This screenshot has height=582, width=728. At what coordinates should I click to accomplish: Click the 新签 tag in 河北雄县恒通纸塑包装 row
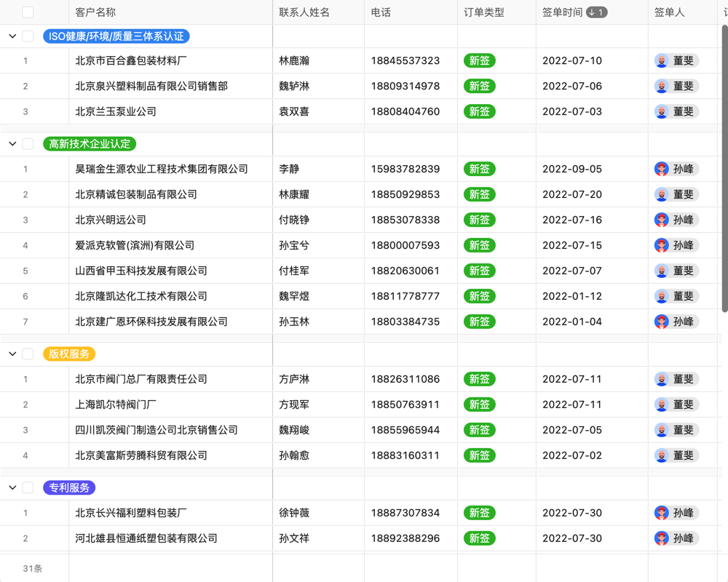(479, 538)
